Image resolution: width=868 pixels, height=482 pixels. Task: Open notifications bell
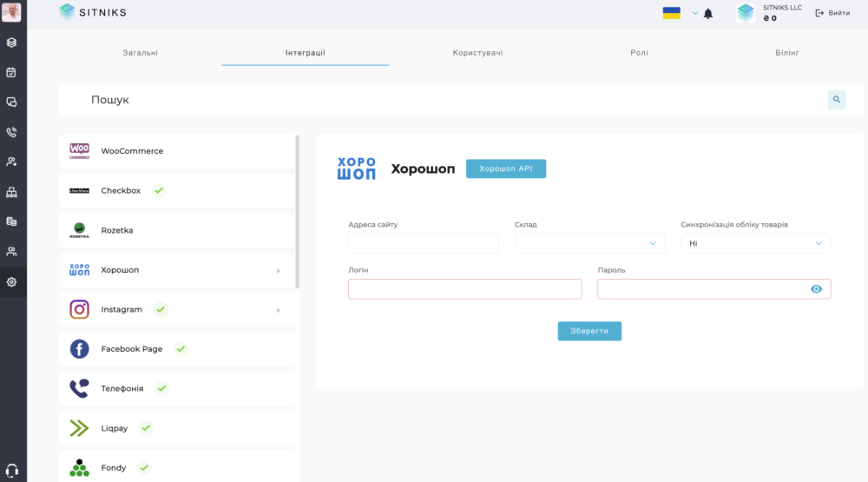(x=708, y=14)
